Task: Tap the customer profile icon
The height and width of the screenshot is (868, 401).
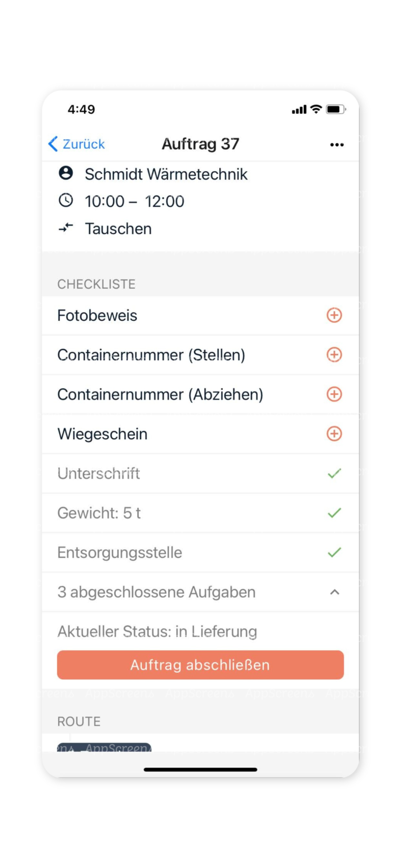Action: click(66, 173)
